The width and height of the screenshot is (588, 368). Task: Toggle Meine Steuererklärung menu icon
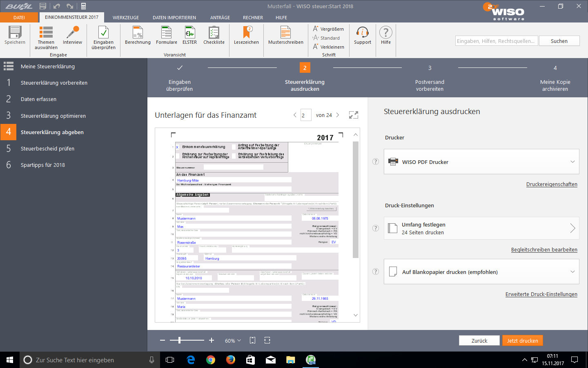(x=9, y=66)
